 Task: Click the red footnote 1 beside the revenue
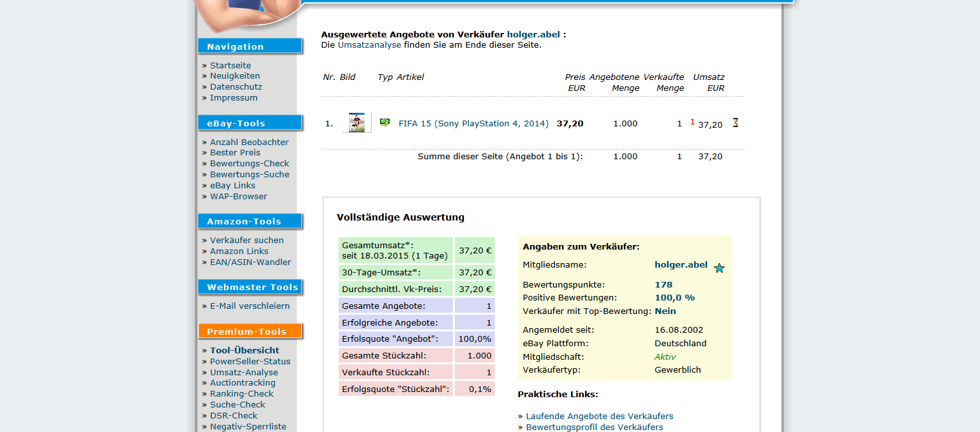(x=692, y=122)
